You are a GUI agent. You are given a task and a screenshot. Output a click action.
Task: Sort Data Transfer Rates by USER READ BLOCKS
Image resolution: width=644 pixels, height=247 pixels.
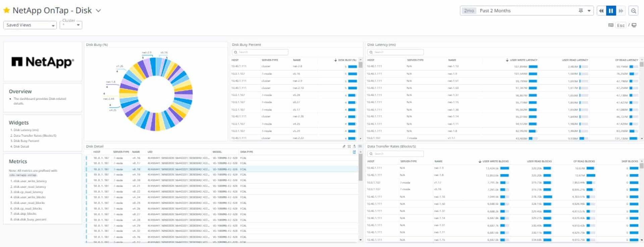(x=539, y=161)
